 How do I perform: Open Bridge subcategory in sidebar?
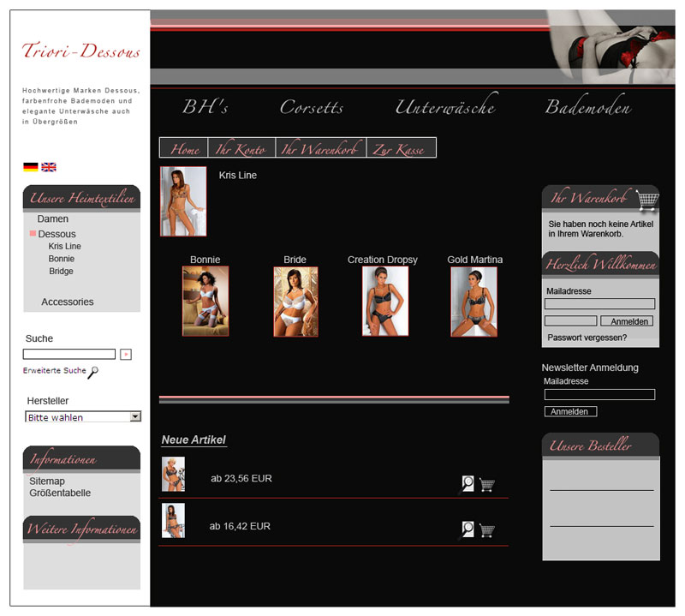point(61,271)
